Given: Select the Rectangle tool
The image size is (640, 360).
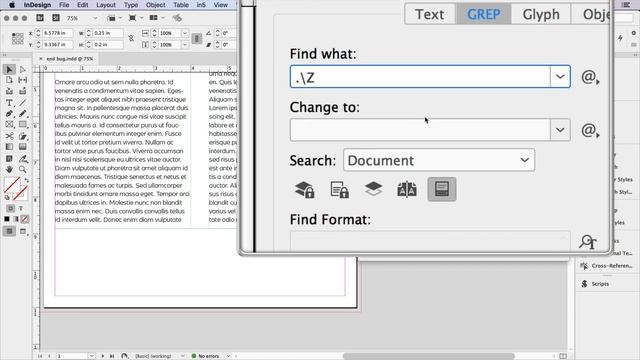Looking at the screenshot, I should point(23,124).
